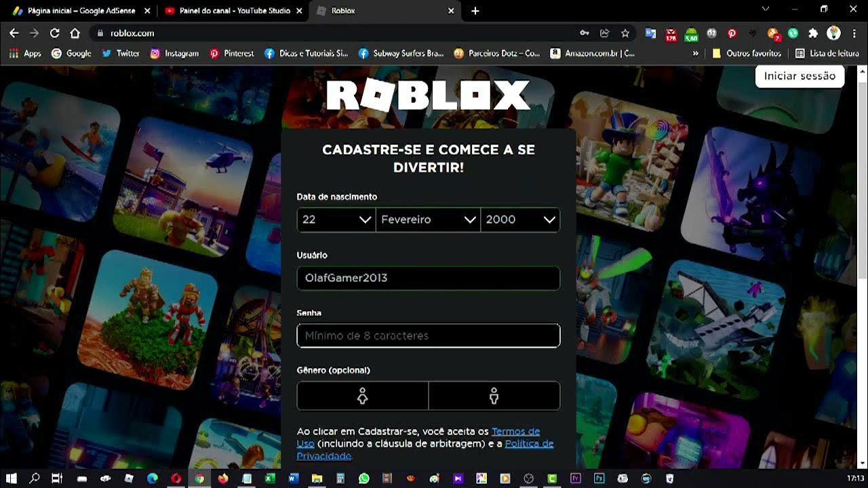
Task: Reload the Roblox page
Action: pos(55,33)
